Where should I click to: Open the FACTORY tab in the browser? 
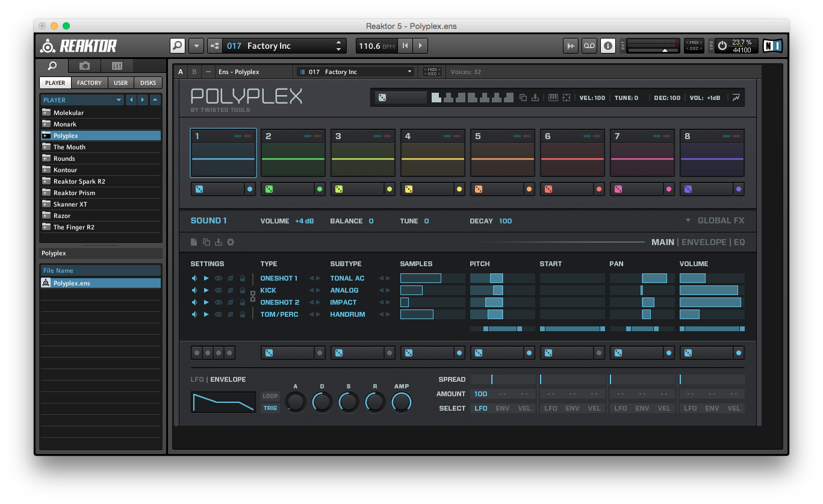coord(89,82)
